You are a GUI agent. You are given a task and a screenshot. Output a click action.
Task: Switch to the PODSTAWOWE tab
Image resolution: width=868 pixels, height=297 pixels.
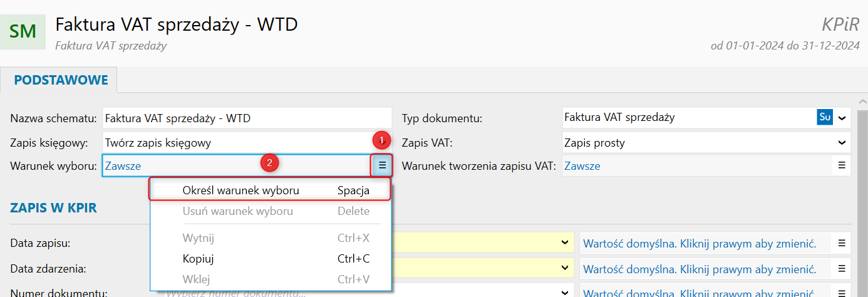tap(61, 80)
